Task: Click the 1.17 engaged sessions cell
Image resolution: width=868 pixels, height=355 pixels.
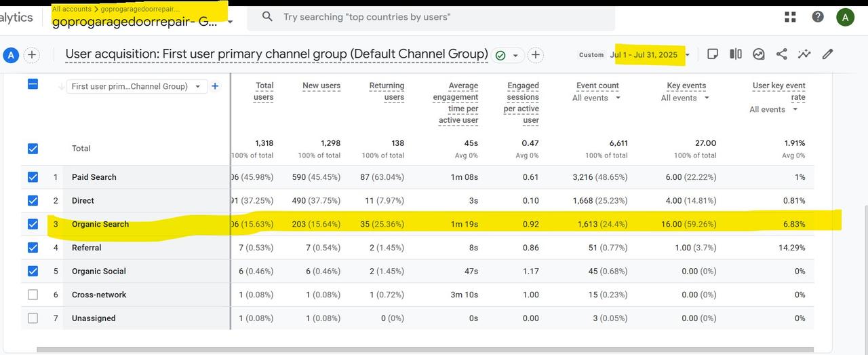Action: coord(531,272)
